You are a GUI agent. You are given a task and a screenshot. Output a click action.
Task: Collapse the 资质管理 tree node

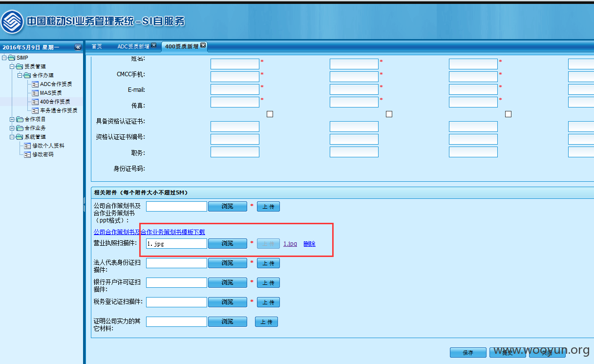(12, 66)
